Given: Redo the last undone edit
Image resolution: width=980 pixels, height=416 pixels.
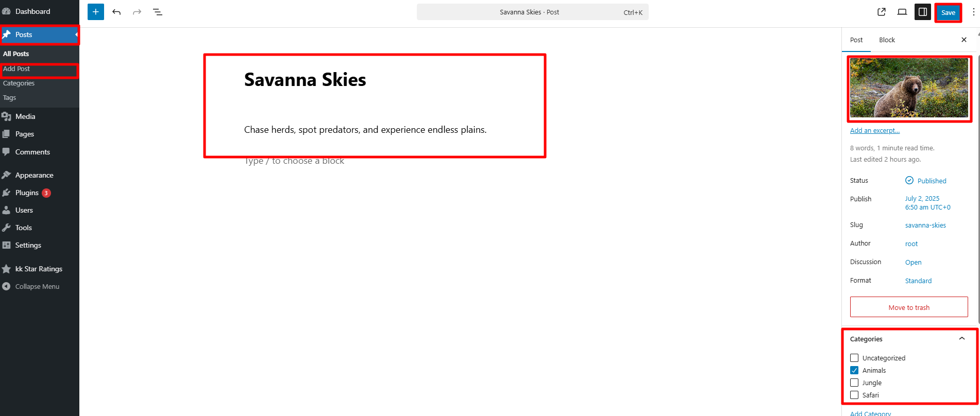Looking at the screenshot, I should coord(137,12).
